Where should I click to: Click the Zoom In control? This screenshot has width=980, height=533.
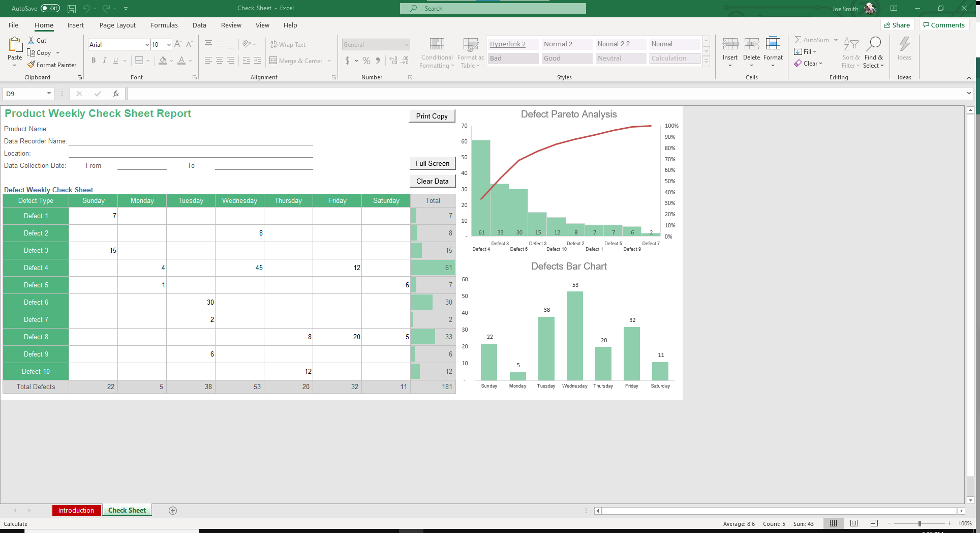click(950, 523)
